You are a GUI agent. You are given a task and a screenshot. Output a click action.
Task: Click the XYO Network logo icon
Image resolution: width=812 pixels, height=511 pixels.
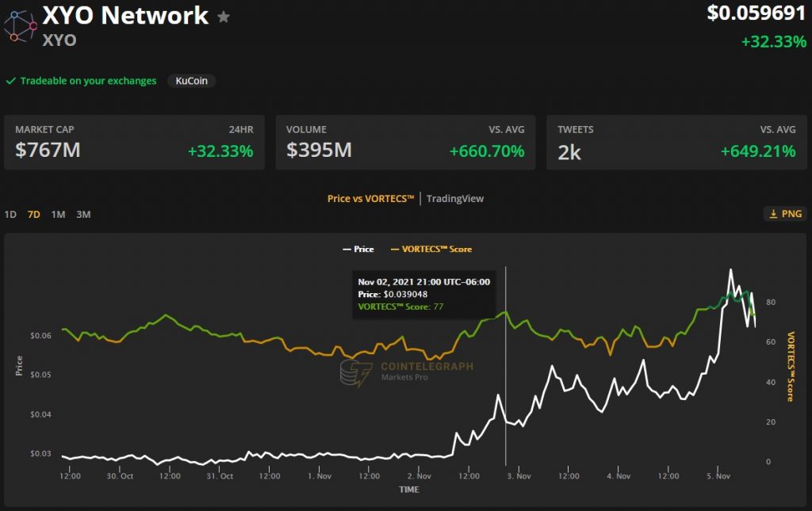click(21, 26)
